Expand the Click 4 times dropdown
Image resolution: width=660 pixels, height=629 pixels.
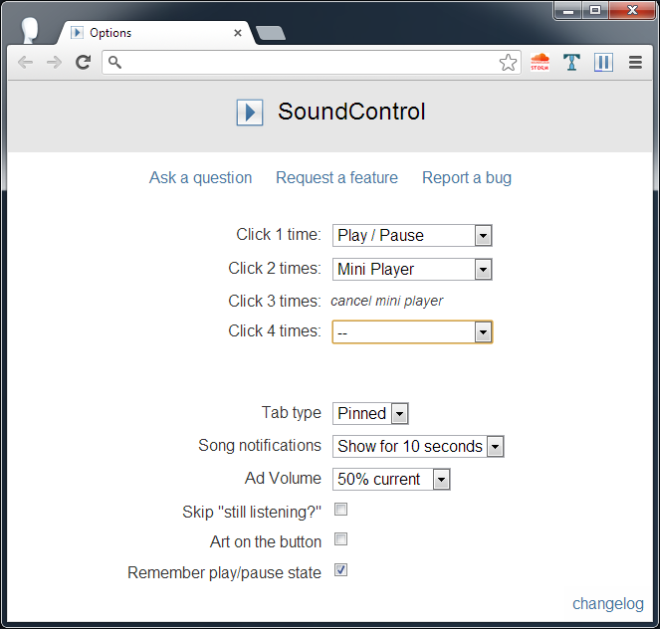(412, 332)
